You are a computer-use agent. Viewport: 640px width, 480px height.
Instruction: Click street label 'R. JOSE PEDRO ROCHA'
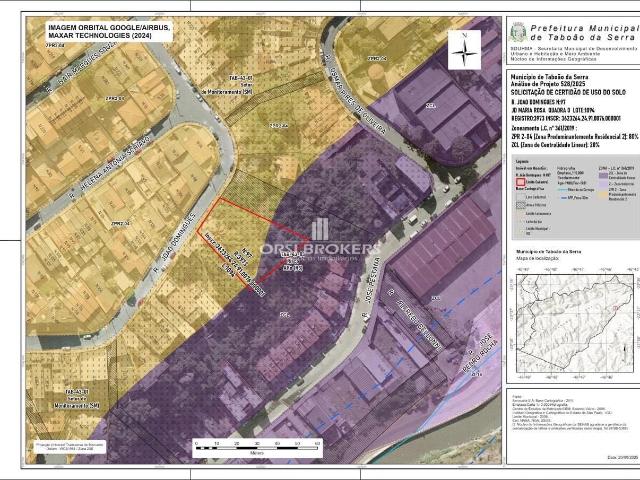(x=482, y=355)
